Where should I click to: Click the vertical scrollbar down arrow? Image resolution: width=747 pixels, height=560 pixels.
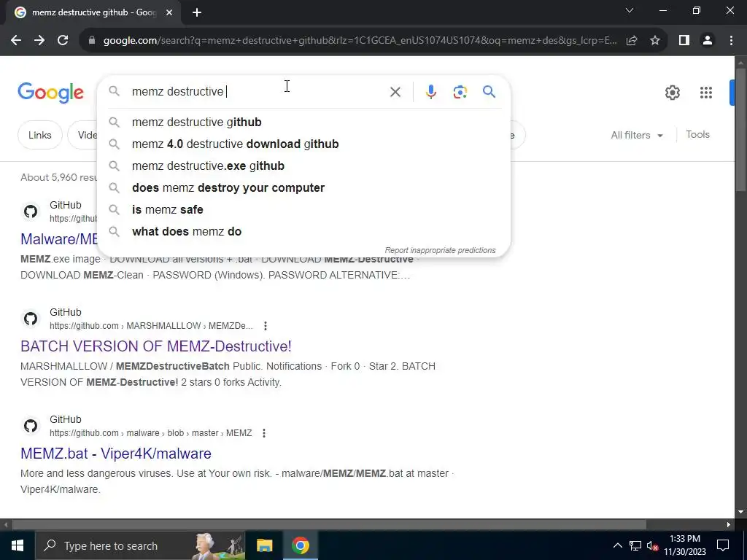click(741, 513)
